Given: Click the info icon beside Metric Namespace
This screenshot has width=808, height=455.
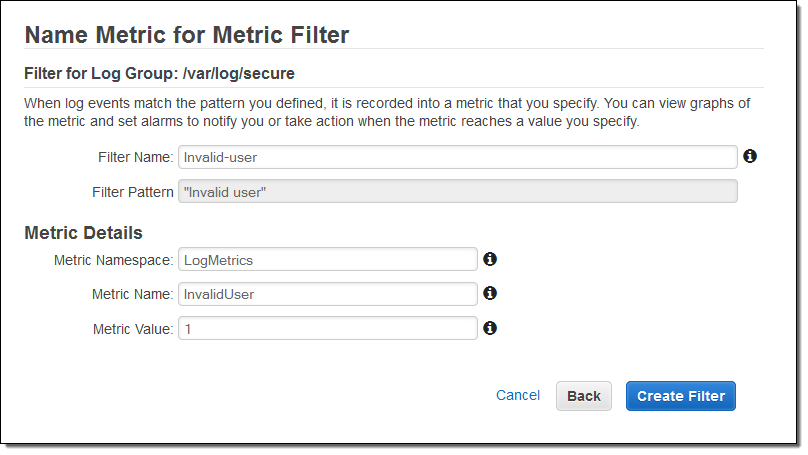Looking at the screenshot, I should 490,259.
